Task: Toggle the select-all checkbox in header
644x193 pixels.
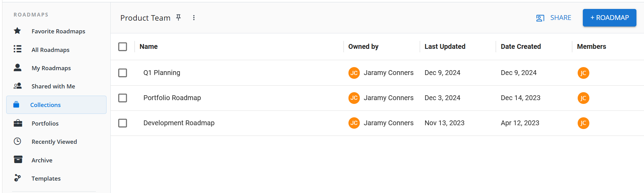Action: 123,47
